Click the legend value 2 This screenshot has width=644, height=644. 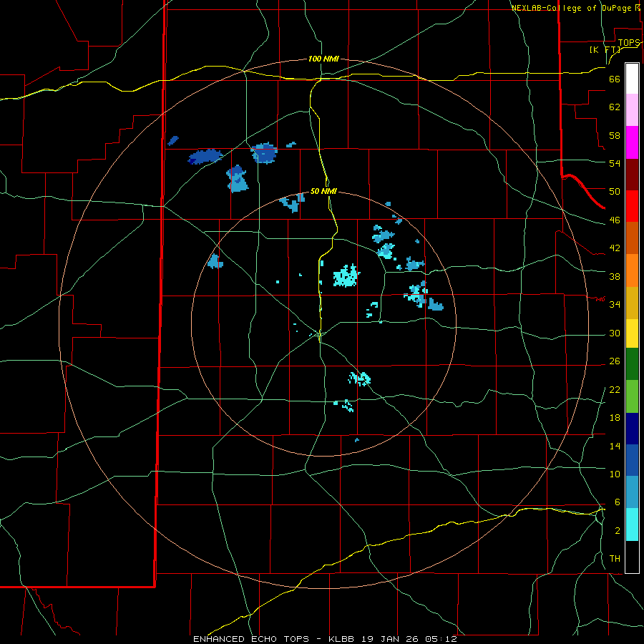point(617,530)
